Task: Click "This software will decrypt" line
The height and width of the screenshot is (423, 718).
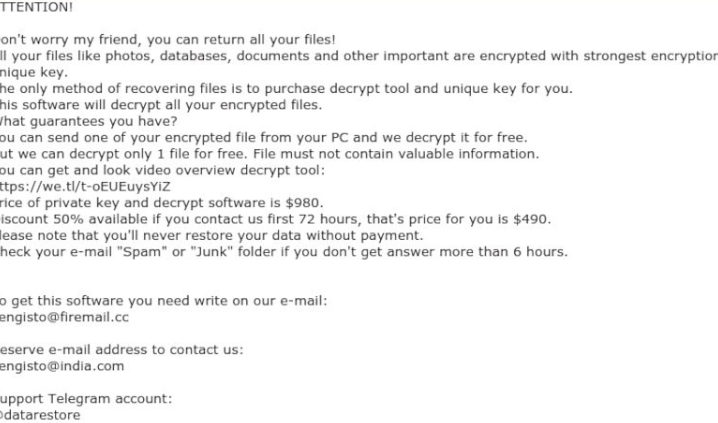Action: 161,104
